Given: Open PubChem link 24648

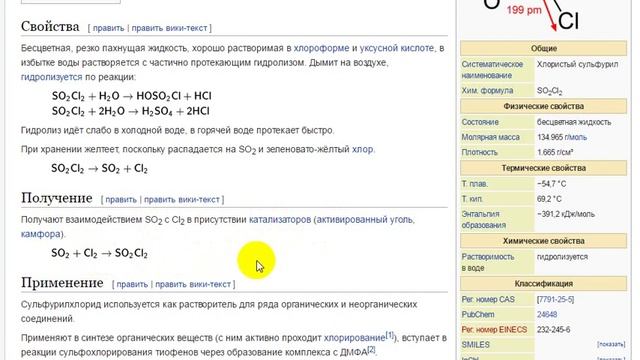Looking at the screenshot, I should 547,315.
